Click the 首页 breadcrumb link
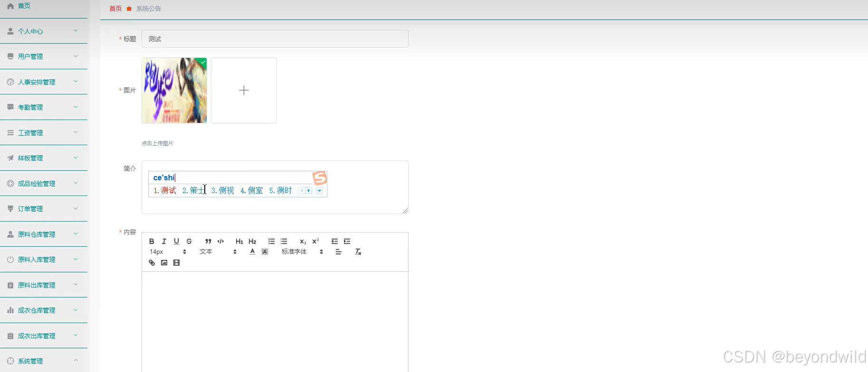The image size is (868, 372). pos(115,9)
